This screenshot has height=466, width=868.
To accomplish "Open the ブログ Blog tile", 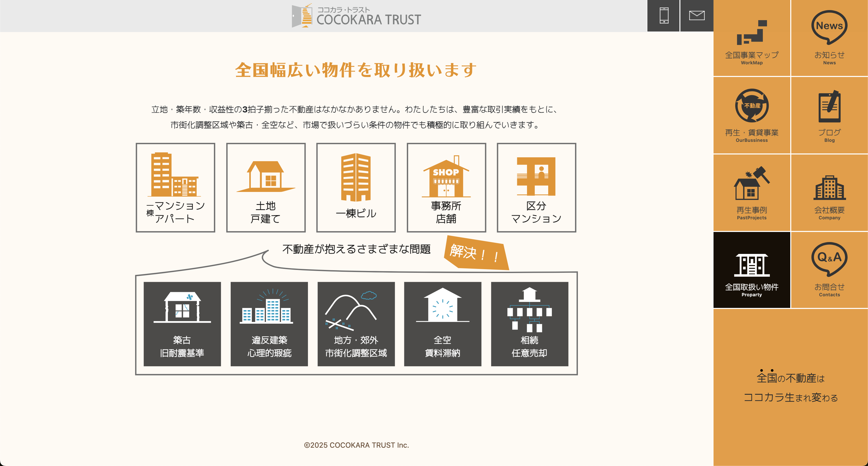I will point(829,115).
